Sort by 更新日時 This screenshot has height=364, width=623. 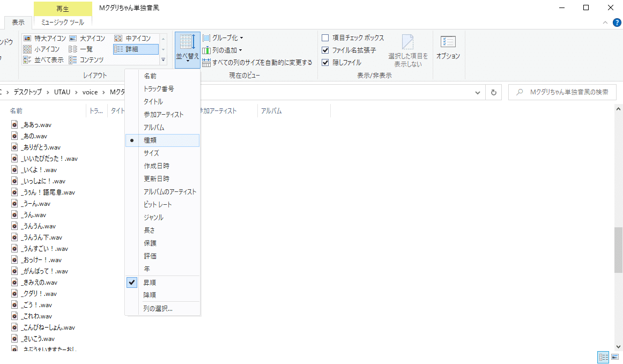(x=162, y=179)
